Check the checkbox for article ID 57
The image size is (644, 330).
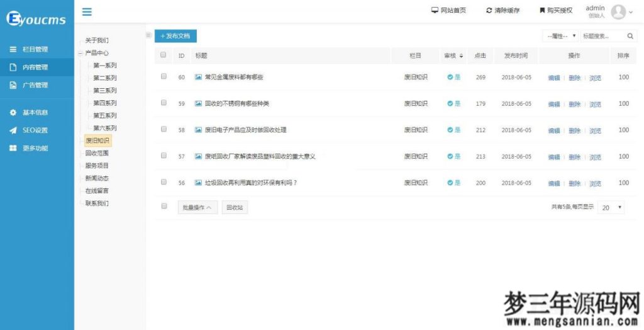pyautogui.click(x=164, y=156)
